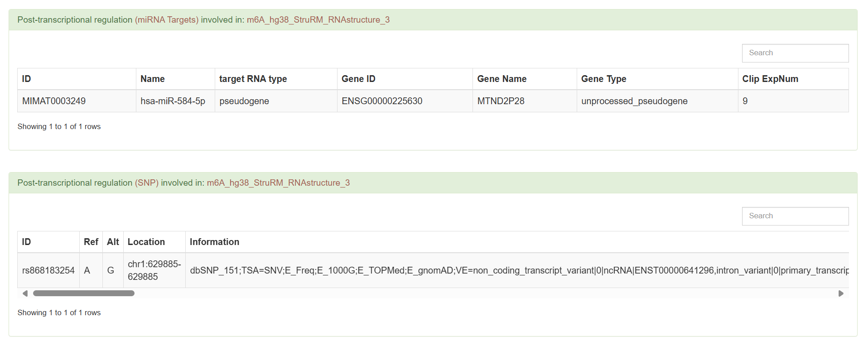
Task: Click the left scroll arrow of SNP table
Action: 25,293
